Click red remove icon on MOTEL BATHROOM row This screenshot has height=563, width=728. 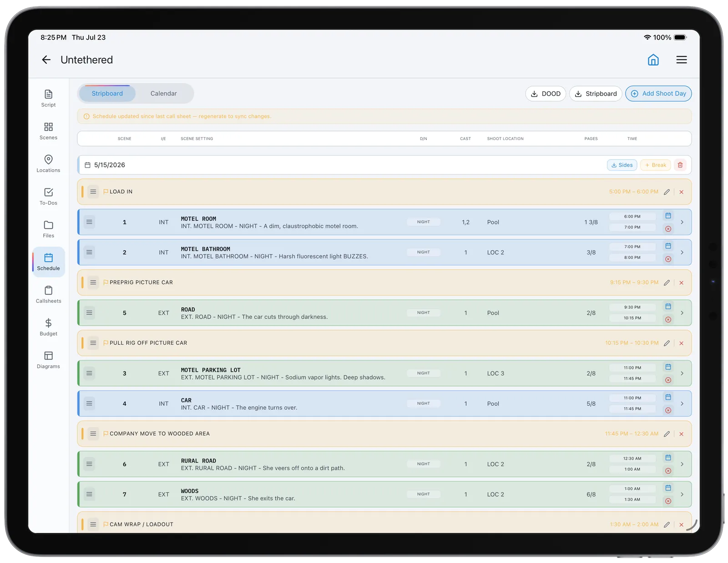pos(668,259)
